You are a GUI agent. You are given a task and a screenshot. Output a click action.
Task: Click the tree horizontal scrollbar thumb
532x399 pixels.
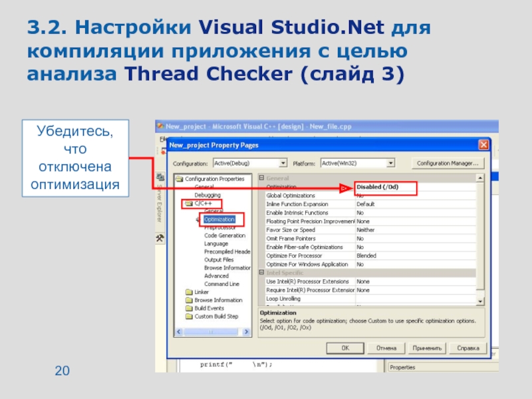(210, 332)
